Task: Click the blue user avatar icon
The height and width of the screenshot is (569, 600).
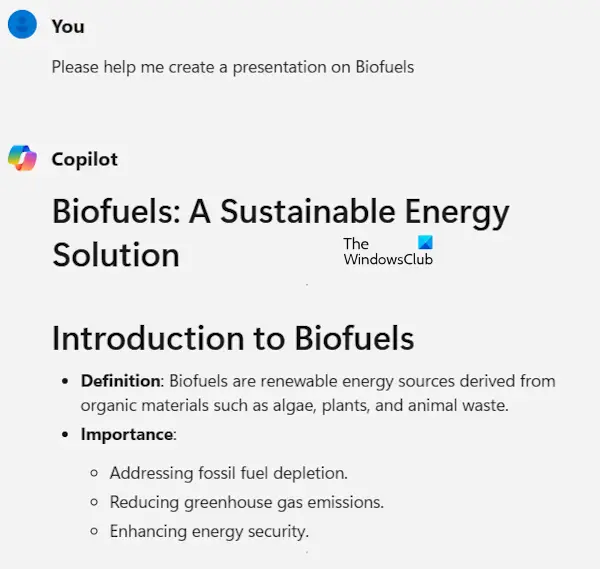Action: [22, 24]
